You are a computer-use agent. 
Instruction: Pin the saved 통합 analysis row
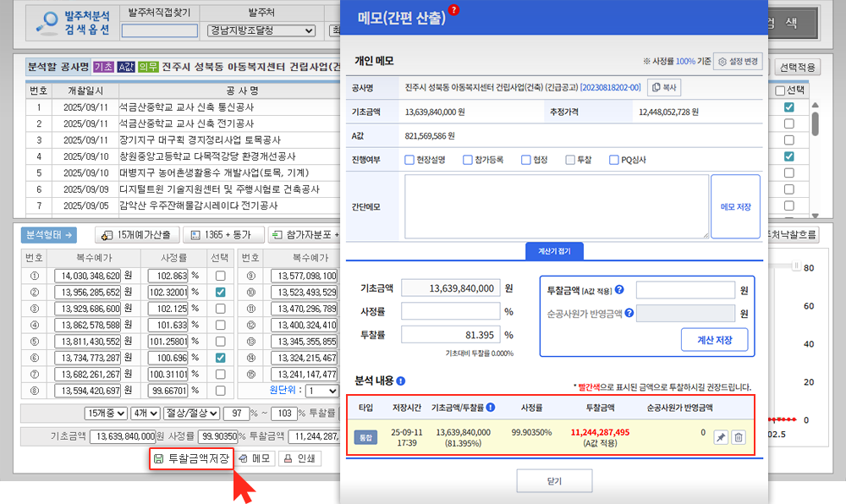coord(721,437)
